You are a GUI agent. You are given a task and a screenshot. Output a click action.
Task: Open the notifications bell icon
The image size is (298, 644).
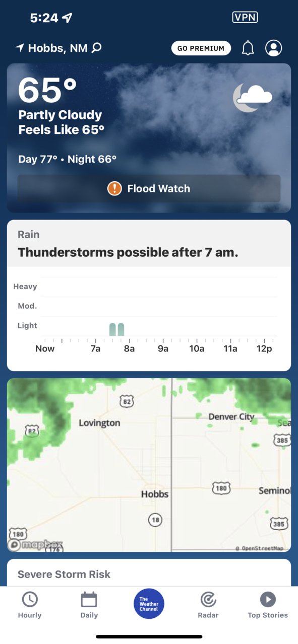click(x=248, y=48)
